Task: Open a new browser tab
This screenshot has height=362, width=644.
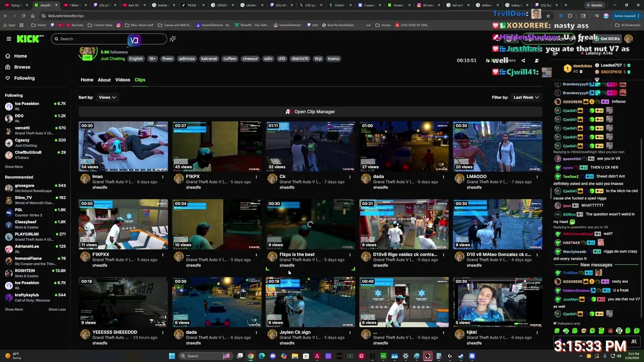Action: tap(566, 5)
